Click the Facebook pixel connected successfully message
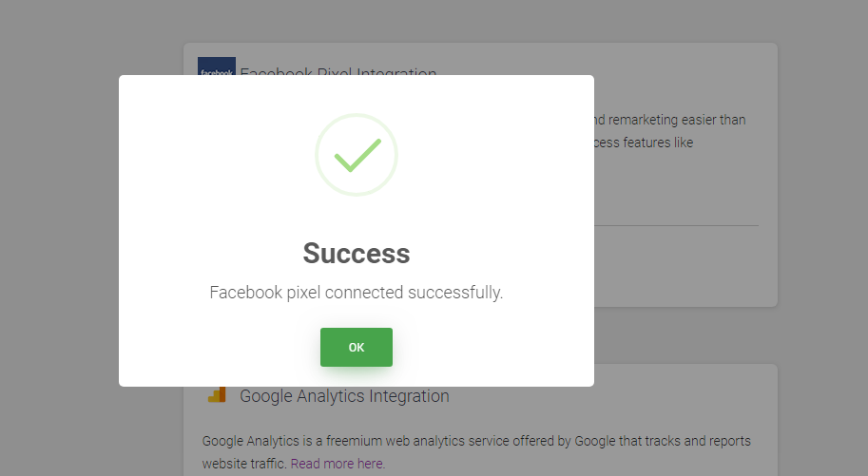Screen dimensions: 868x476 (356, 293)
